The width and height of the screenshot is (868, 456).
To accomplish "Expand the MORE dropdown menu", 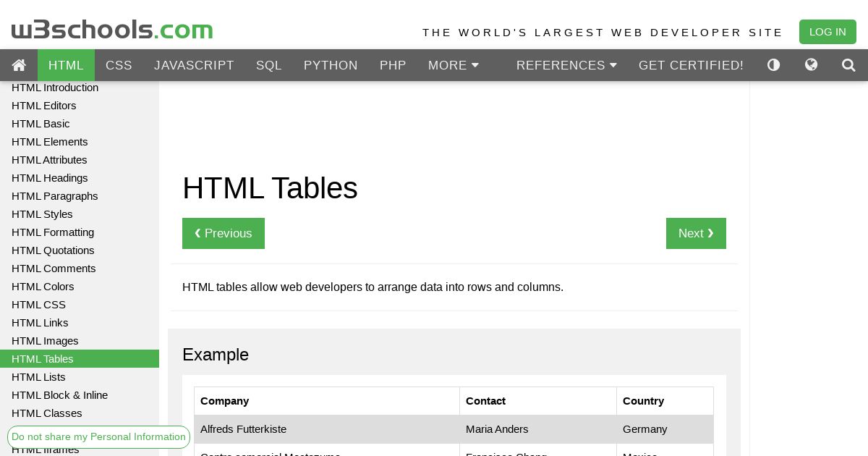I will pyautogui.click(x=454, y=65).
